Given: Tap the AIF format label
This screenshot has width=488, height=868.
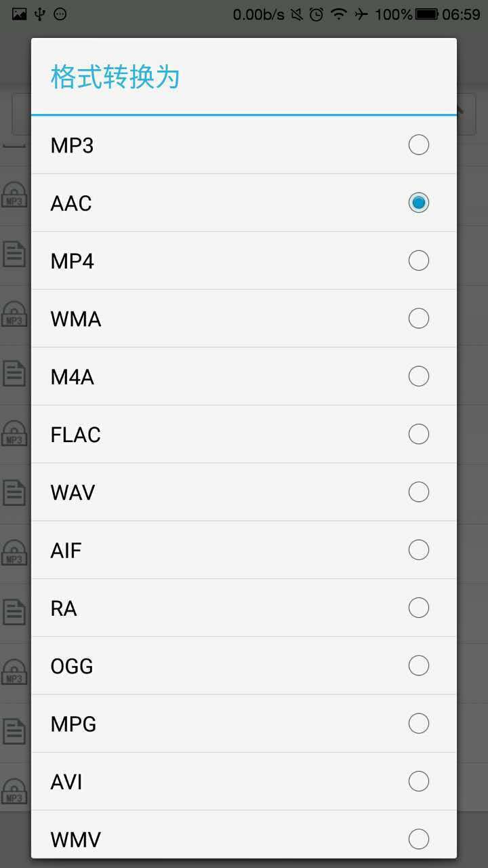Looking at the screenshot, I should 66,550.
